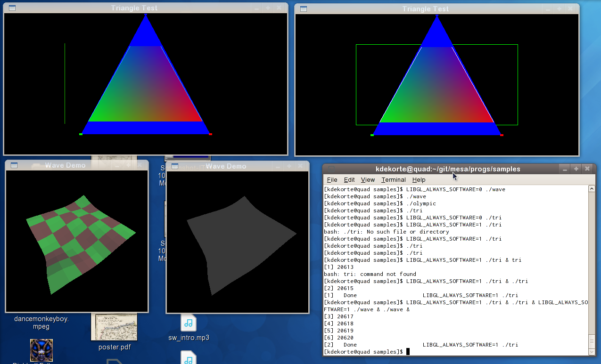The width and height of the screenshot is (601, 364).
Task: Select the poster.pdf desktop icon
Action: click(114, 328)
